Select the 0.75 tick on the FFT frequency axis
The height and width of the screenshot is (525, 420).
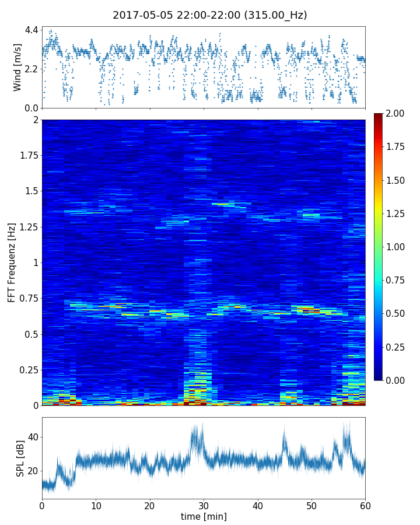28,298
